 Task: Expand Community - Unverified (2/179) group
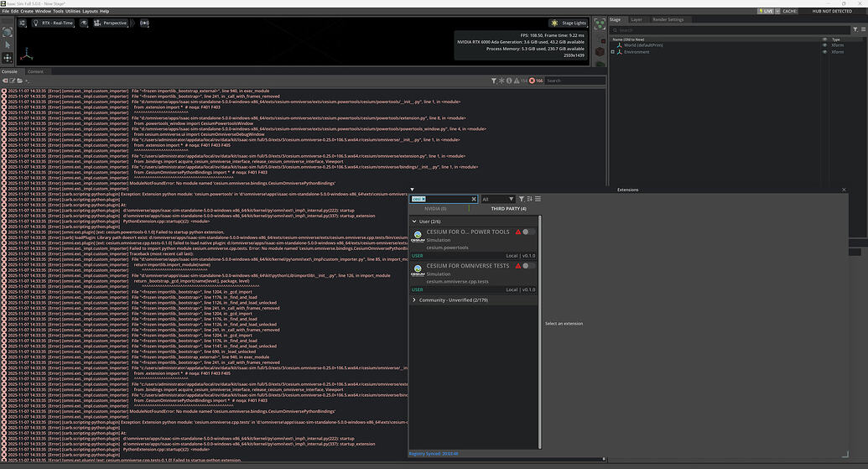coord(414,300)
